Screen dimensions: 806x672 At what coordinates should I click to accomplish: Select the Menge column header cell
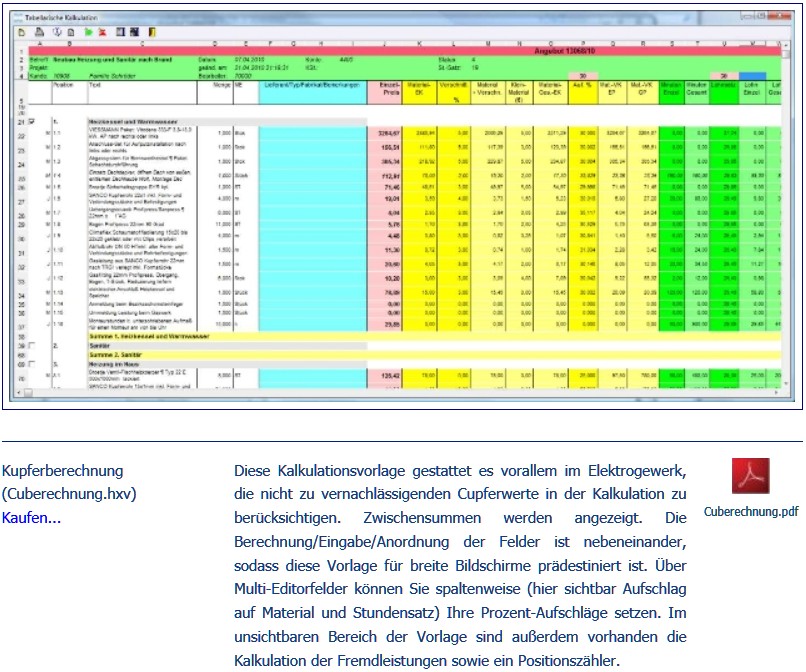click(x=215, y=93)
